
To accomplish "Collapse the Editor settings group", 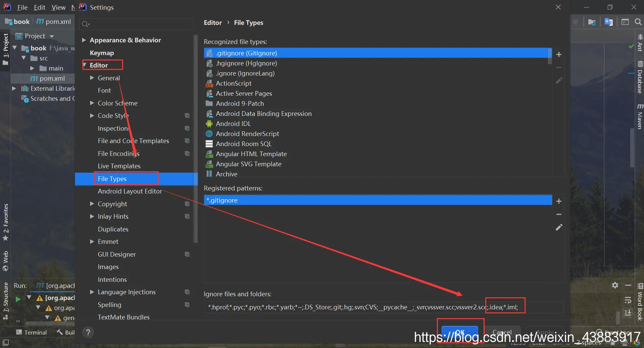I will tap(85, 65).
